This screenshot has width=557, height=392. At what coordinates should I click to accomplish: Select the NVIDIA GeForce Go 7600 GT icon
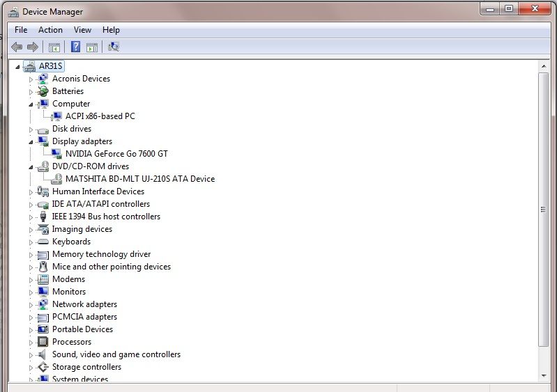tap(56, 154)
